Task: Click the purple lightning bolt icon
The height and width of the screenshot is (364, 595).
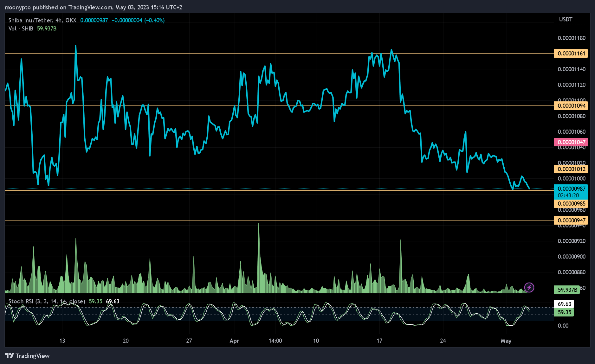Action: [529, 287]
